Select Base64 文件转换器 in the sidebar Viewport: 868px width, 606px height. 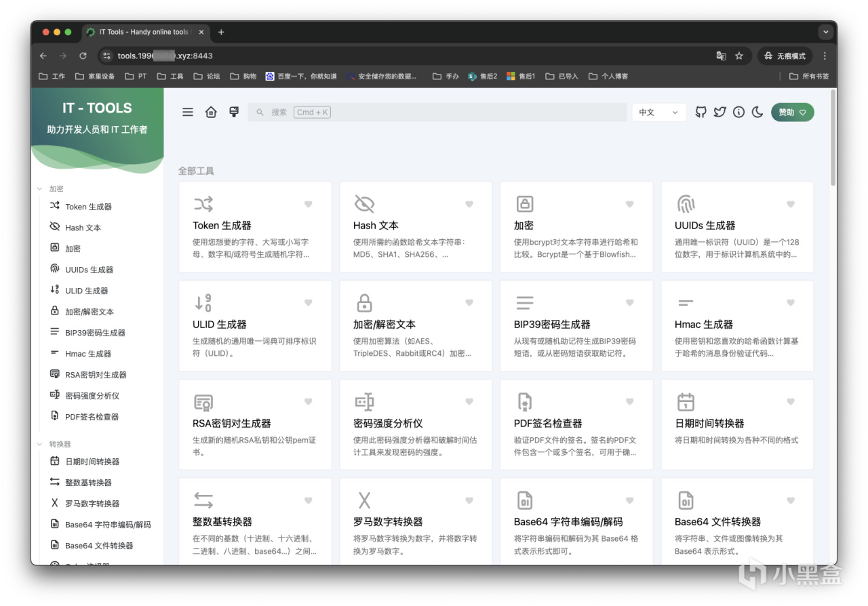tap(98, 546)
